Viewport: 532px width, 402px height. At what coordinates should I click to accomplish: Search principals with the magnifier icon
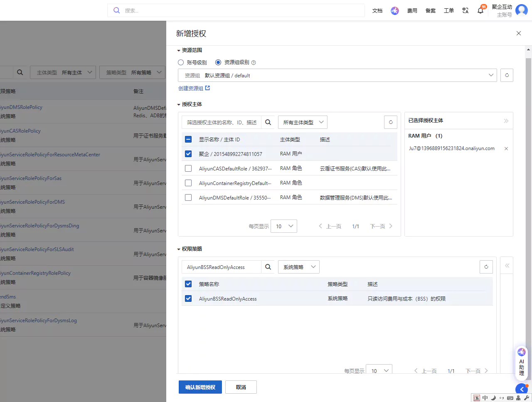point(268,122)
